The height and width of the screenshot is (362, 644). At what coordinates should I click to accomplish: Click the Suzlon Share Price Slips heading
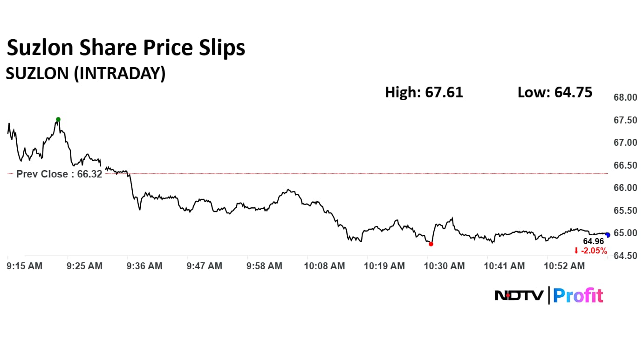tap(126, 48)
